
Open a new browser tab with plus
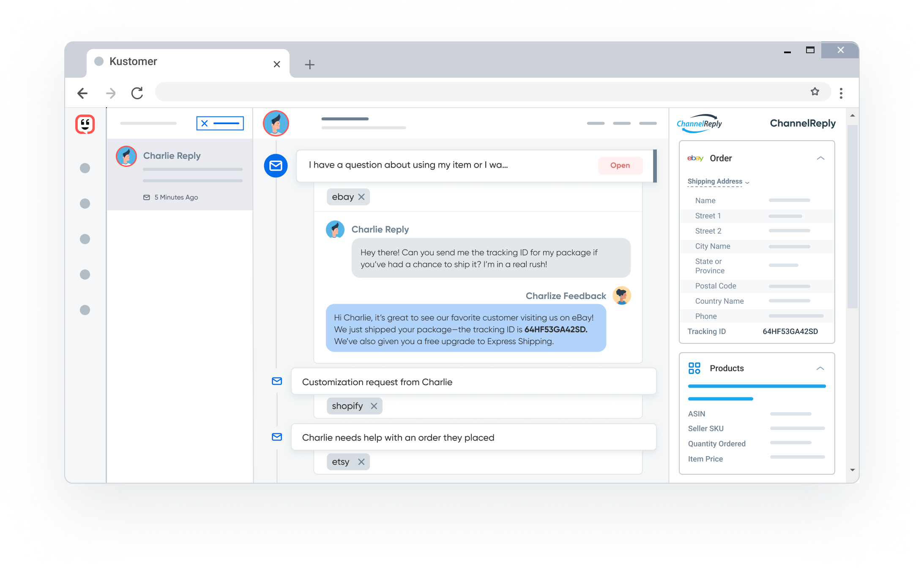click(x=310, y=65)
